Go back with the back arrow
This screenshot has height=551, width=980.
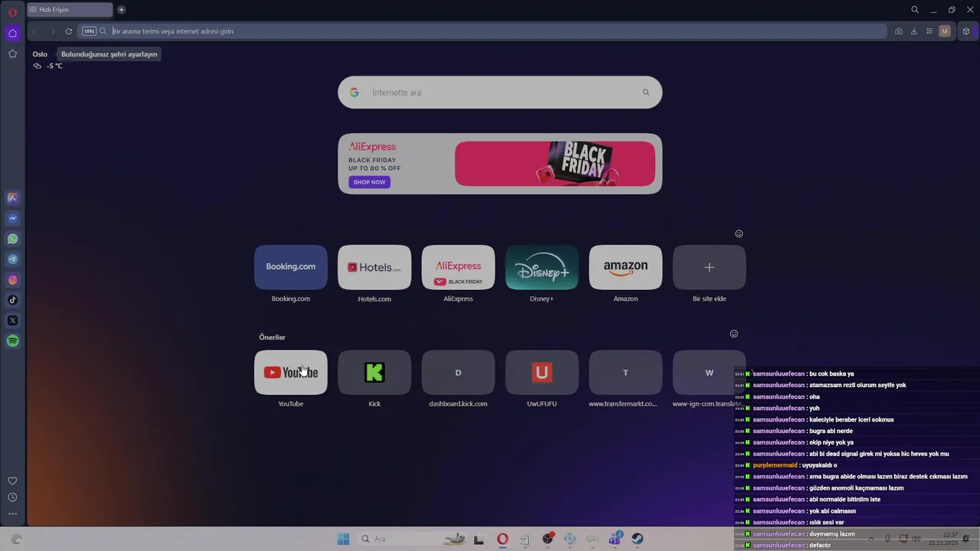click(34, 31)
